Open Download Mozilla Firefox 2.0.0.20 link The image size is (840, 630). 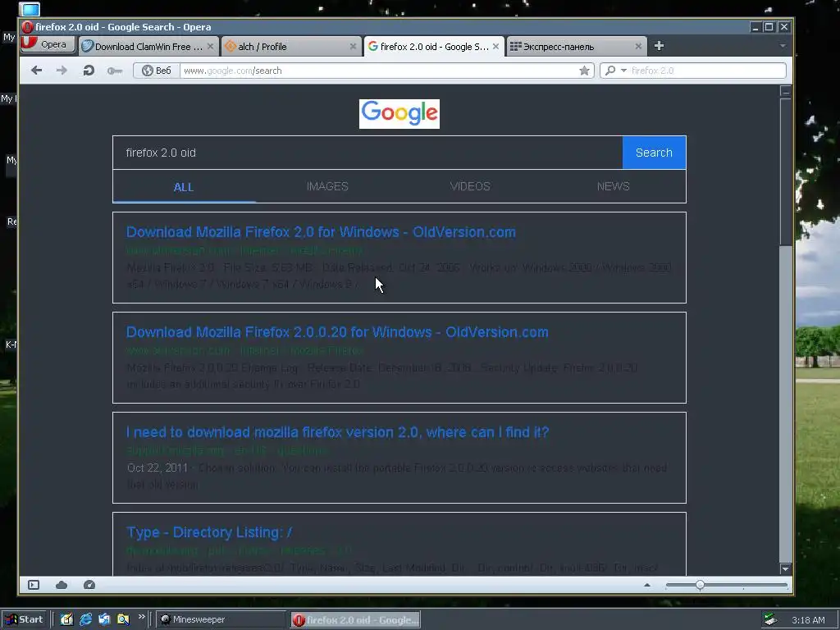pyautogui.click(x=337, y=332)
